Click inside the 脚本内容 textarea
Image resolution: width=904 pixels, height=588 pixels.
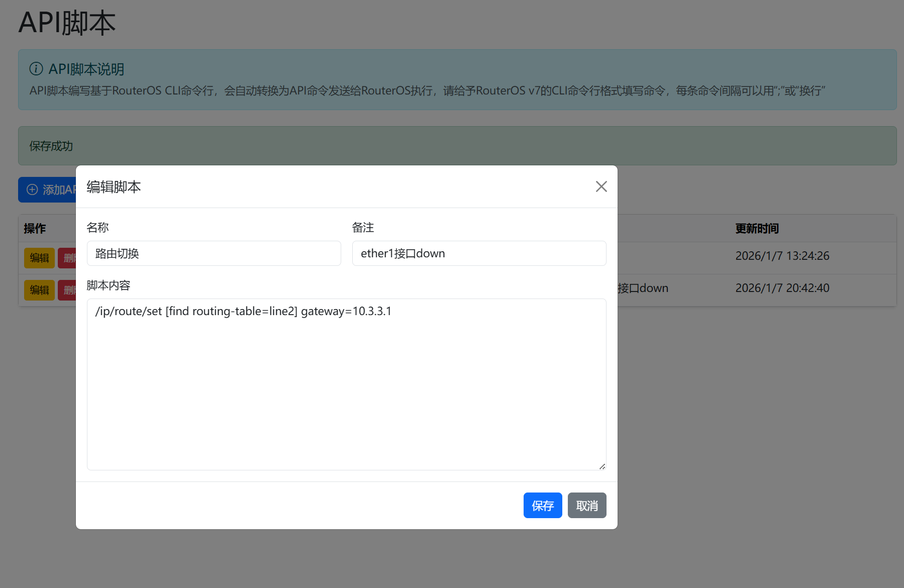[346, 384]
